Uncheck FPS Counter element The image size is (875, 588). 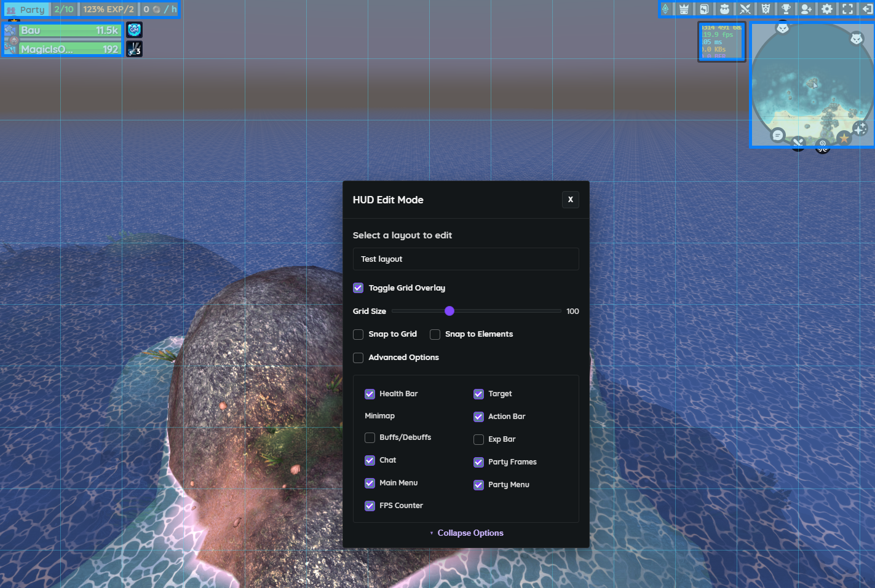pos(370,506)
